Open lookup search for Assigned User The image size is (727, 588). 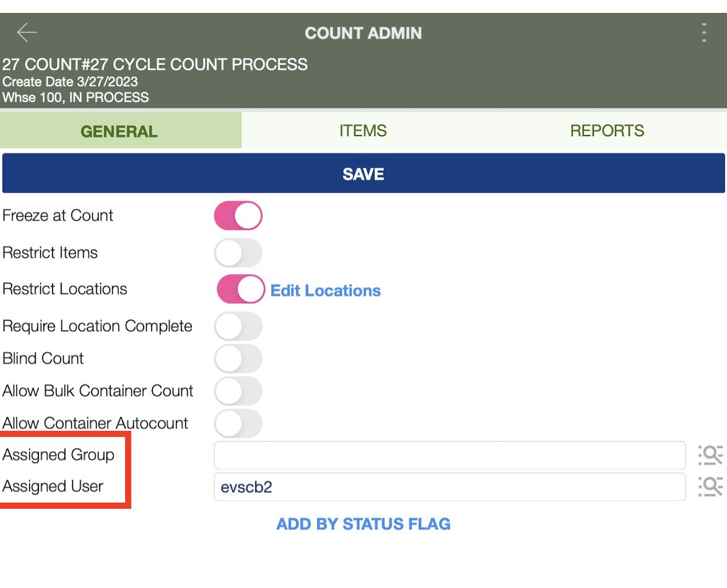710,486
